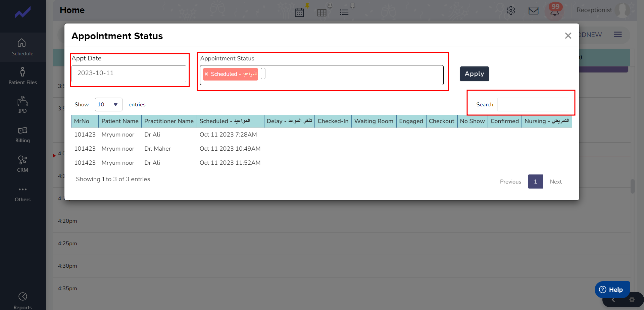Go to the Previous page
Screen dimensions: 644x310
(510, 182)
